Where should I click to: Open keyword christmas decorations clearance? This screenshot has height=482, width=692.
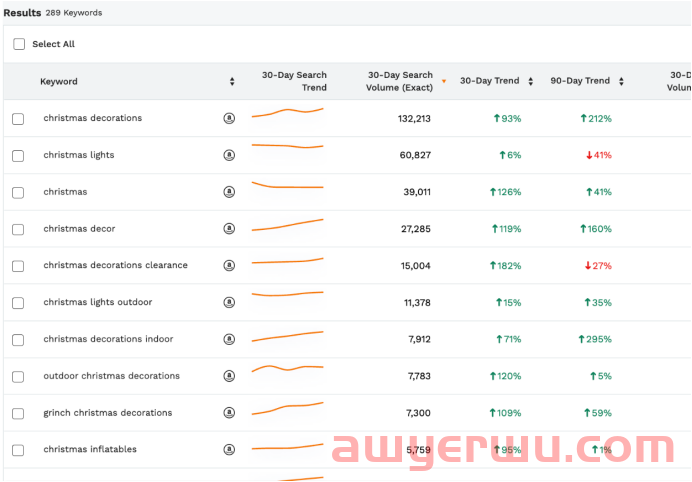click(115, 265)
